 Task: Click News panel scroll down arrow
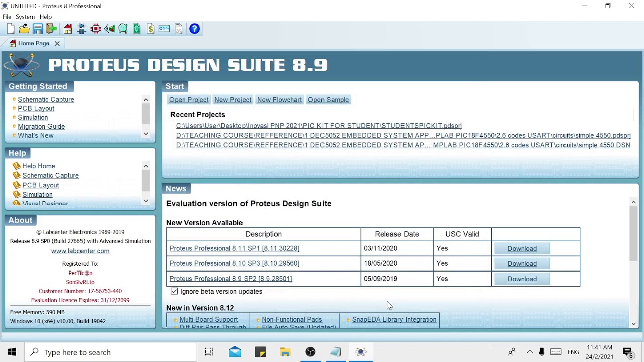[633, 324]
